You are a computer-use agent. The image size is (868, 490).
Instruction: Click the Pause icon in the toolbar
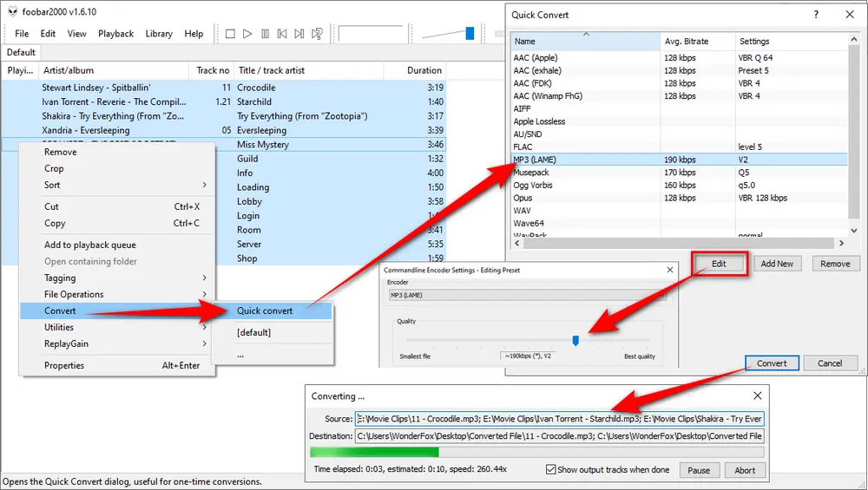[265, 34]
